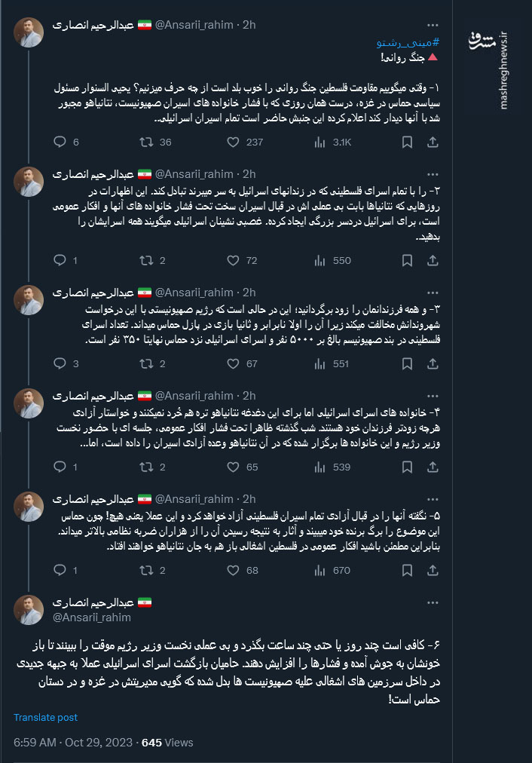
Task: Bookmark the tweet with 670 views
Action: pyautogui.click(x=407, y=570)
